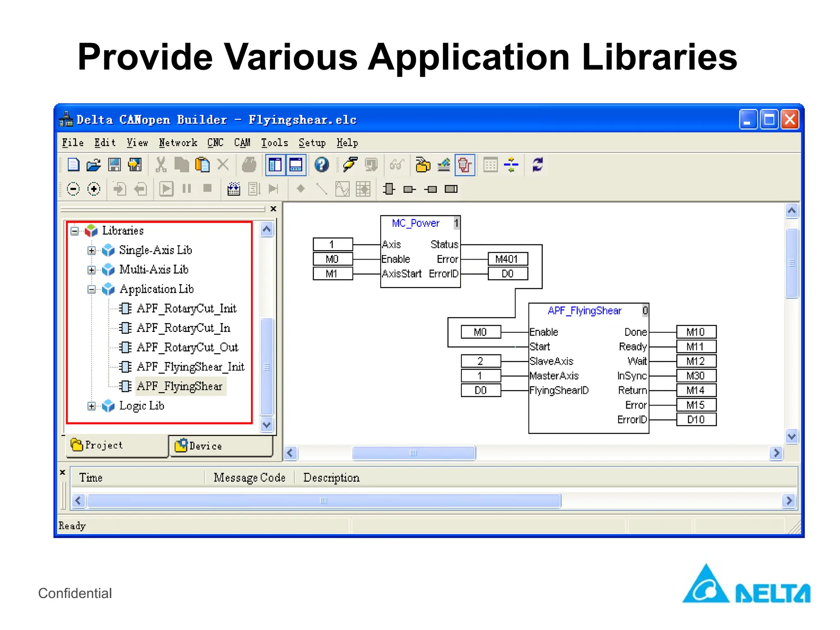The image size is (840, 630).
Task: Toggle the output panel view button
Action: (x=296, y=165)
